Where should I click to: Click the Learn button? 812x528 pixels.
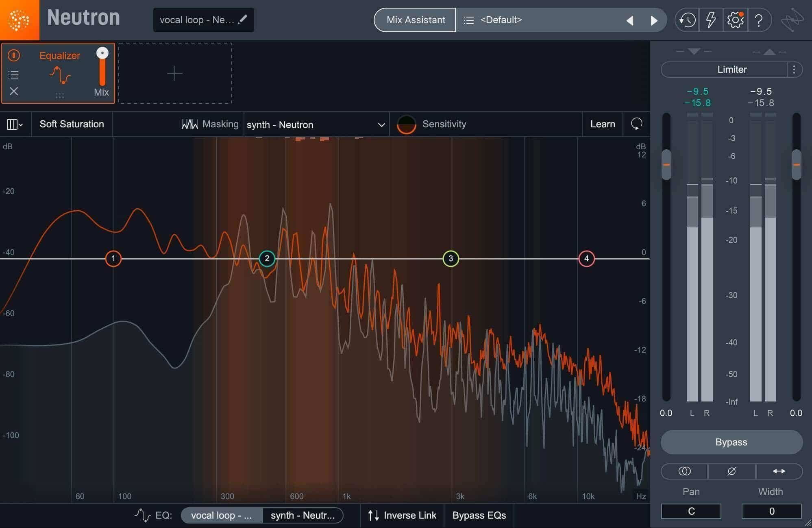(x=603, y=124)
